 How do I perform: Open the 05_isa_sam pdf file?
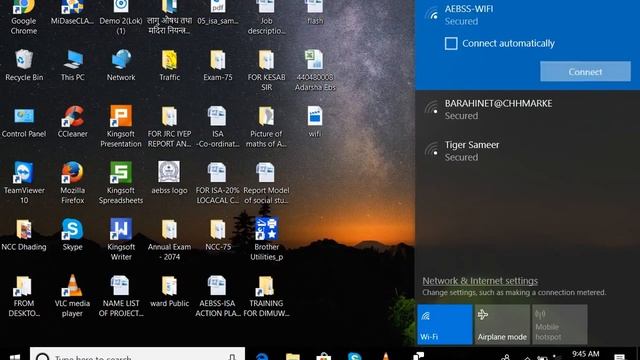pos(218,13)
